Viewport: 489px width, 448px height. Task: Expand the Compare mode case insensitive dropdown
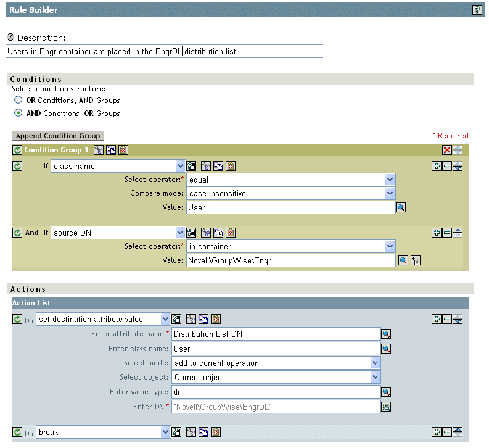[x=390, y=193]
